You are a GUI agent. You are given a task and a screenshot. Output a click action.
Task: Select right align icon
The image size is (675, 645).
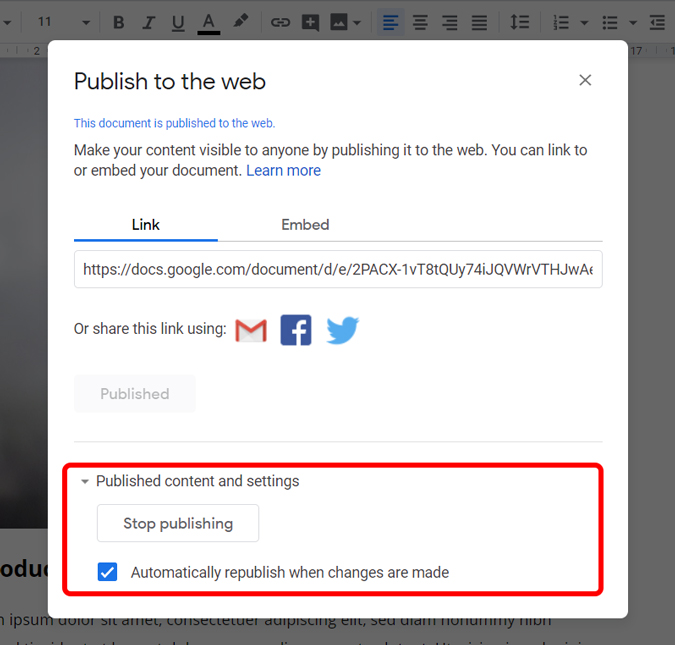point(449,22)
